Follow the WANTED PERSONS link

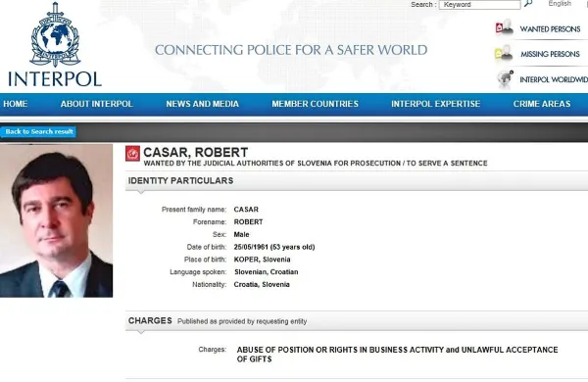[x=550, y=28]
